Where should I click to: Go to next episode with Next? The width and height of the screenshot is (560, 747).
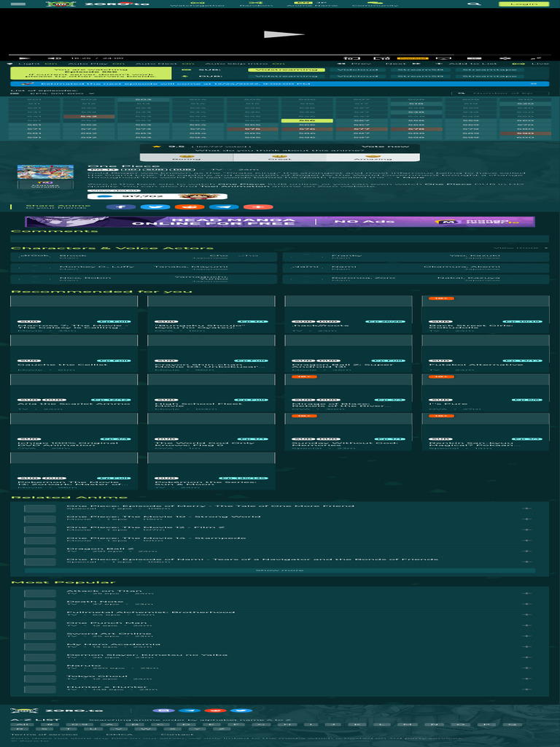403,63
